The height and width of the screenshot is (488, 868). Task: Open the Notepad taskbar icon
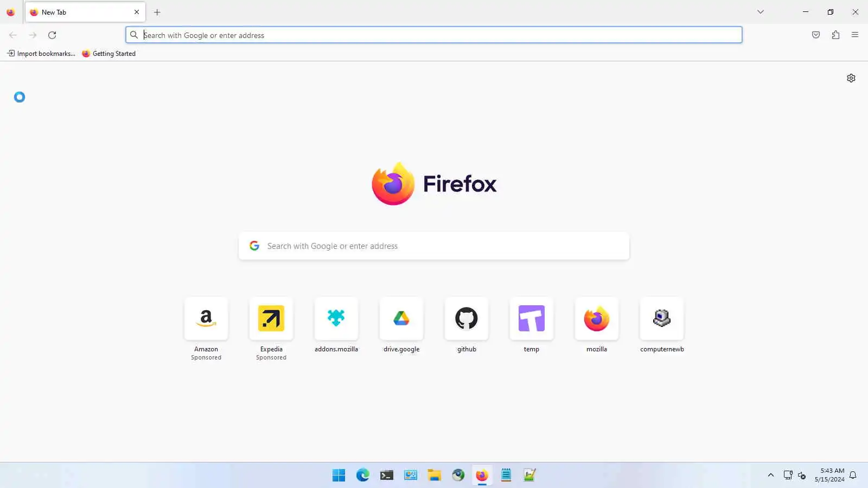(x=506, y=476)
